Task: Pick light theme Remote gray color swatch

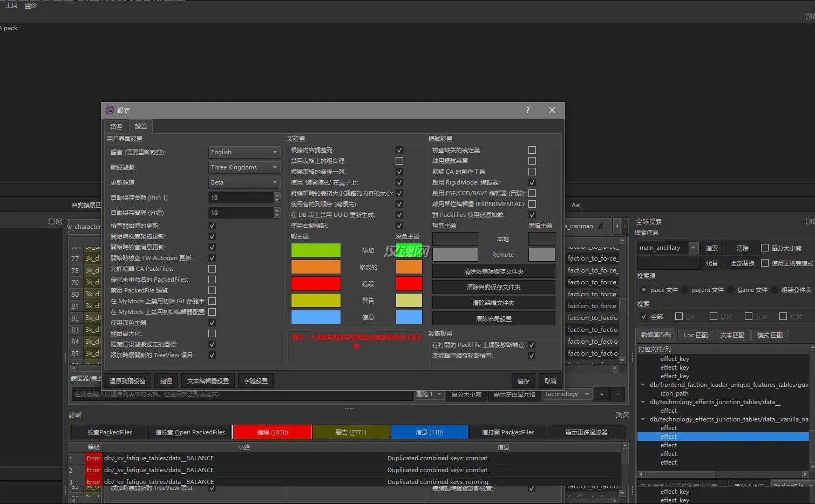Action: click(455, 255)
